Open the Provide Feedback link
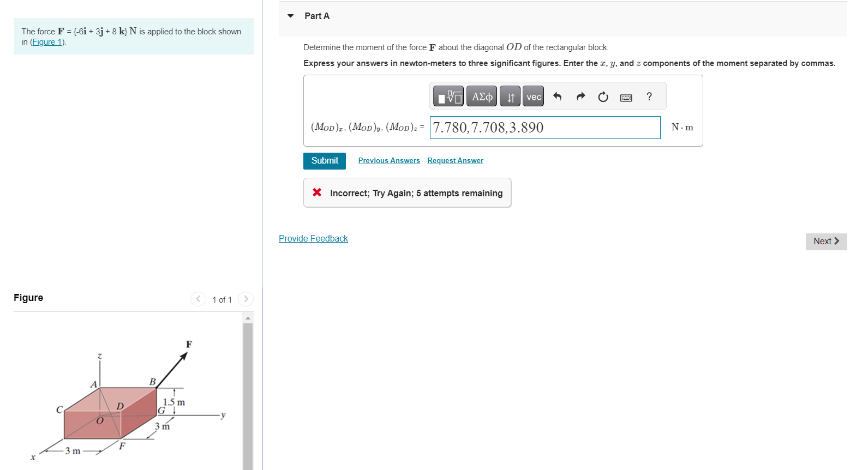 click(313, 238)
